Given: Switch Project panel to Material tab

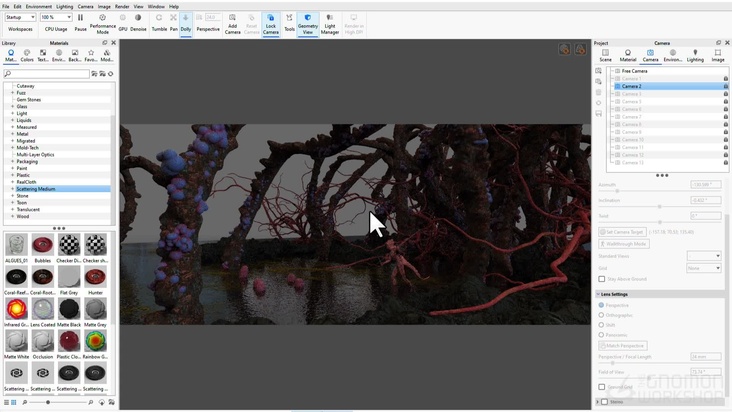Looking at the screenshot, I should click(x=627, y=56).
